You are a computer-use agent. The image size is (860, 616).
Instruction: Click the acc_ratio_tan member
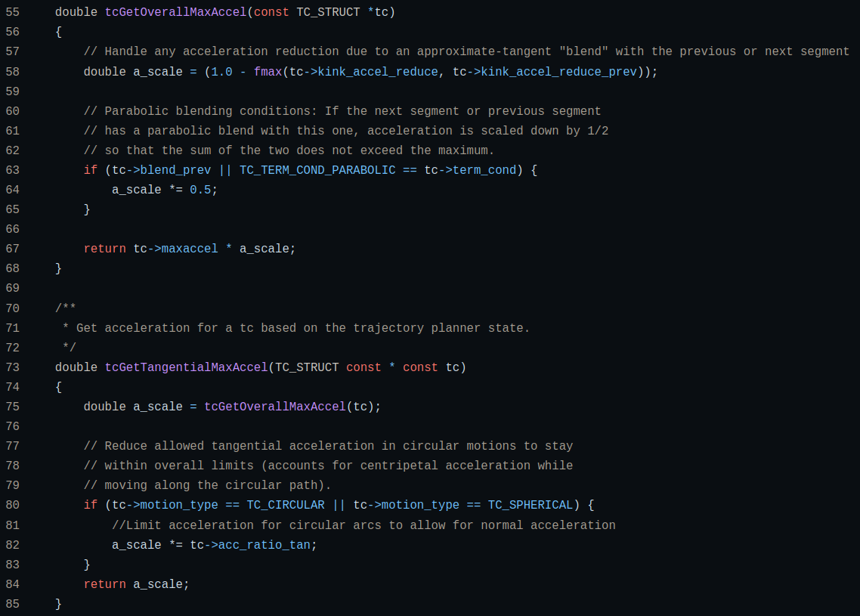[264, 545]
